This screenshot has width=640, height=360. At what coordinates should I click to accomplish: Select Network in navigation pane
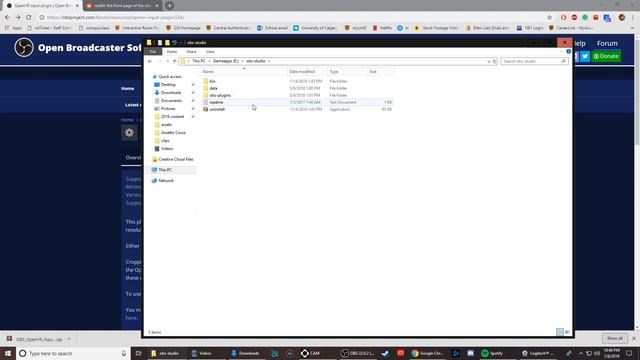166,180
